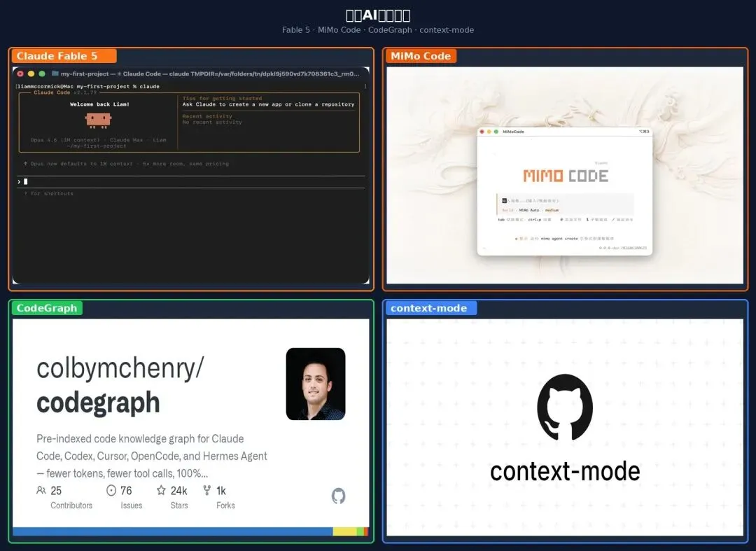Image resolution: width=756 pixels, height=551 pixels.
Task: Click the 'Welcome back Liam!' greeting
Action: (x=99, y=104)
